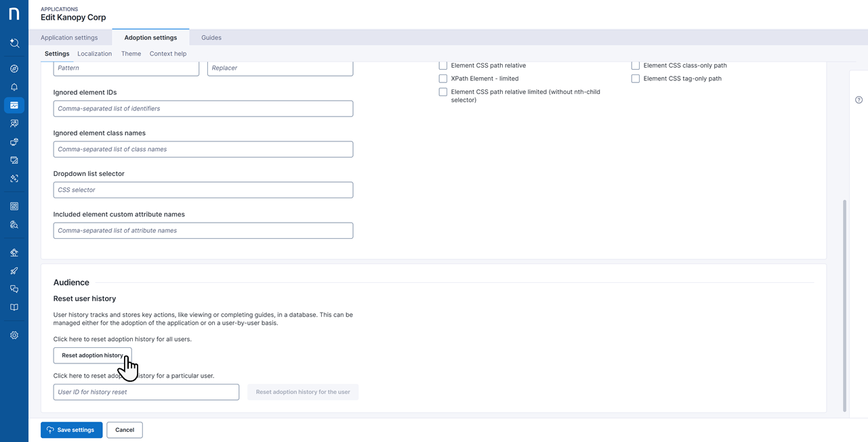Open the rocket icon in sidebar
This screenshot has width=868, height=442.
point(14,271)
